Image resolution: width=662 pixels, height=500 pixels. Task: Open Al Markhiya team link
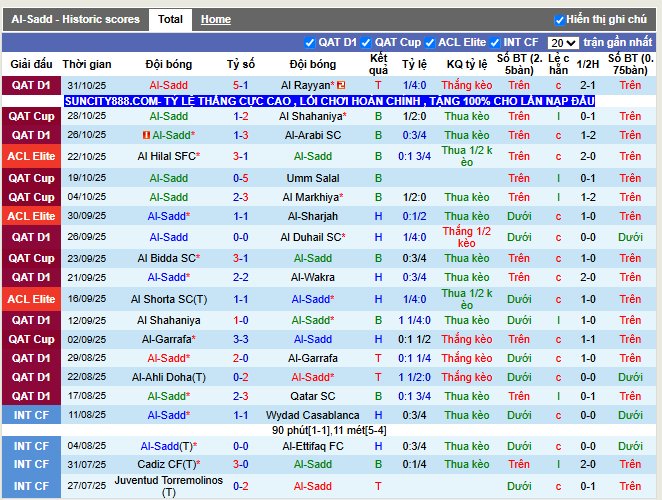pyautogui.click(x=313, y=197)
